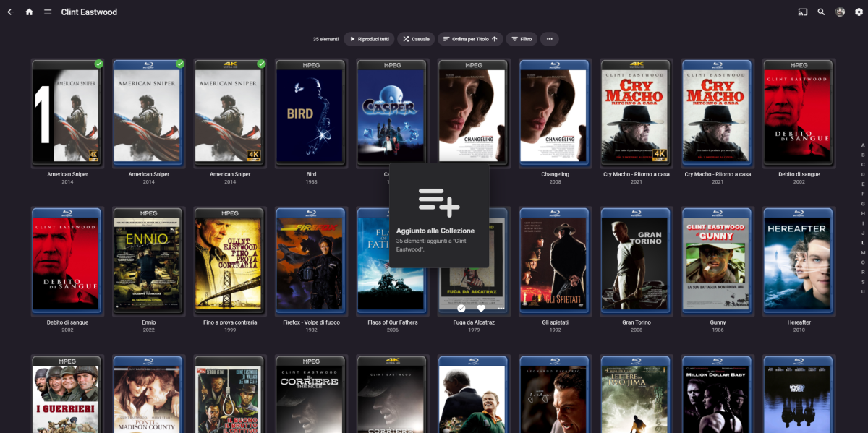Viewport: 868px width, 433px height.
Task: Open the Gran Torino poster
Action: (637, 261)
